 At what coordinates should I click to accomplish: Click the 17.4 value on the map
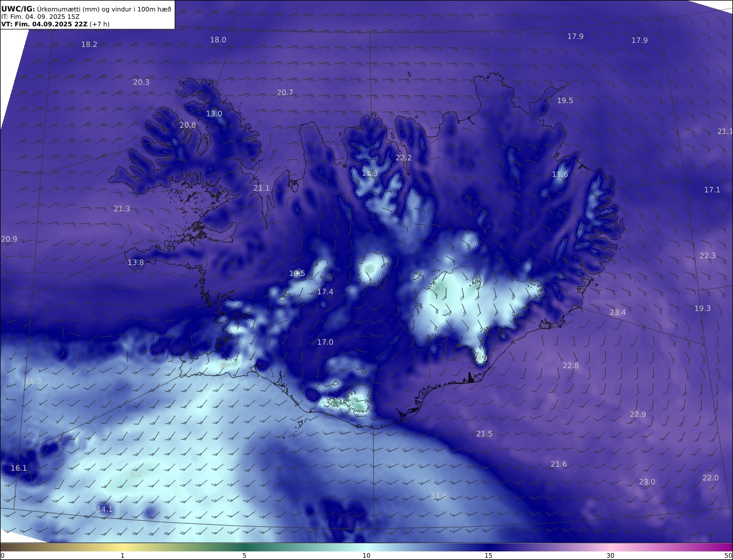click(325, 291)
